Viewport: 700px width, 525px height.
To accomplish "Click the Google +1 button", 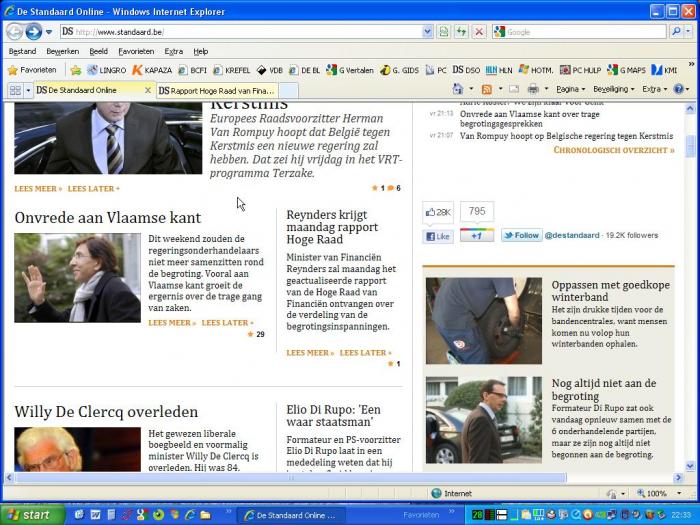I will pos(477,235).
